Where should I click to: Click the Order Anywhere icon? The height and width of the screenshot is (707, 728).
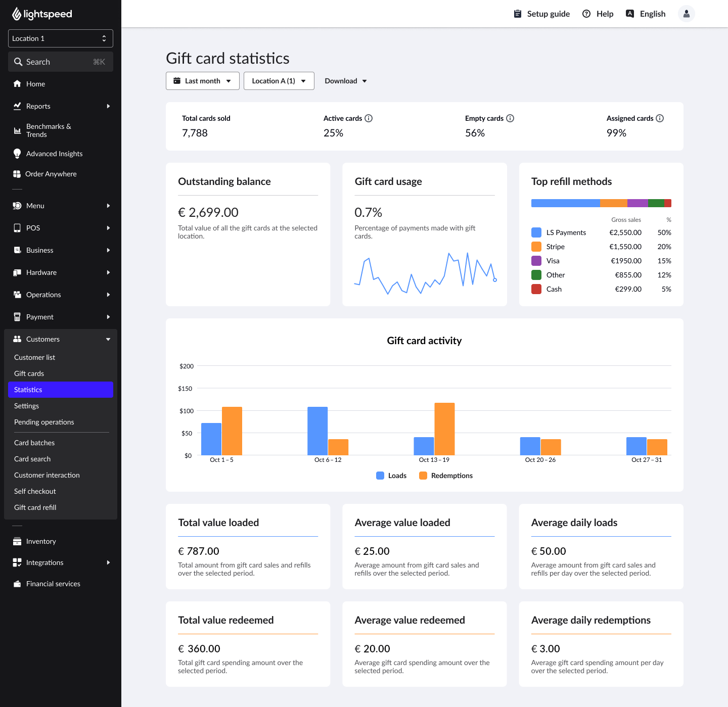pyautogui.click(x=18, y=174)
